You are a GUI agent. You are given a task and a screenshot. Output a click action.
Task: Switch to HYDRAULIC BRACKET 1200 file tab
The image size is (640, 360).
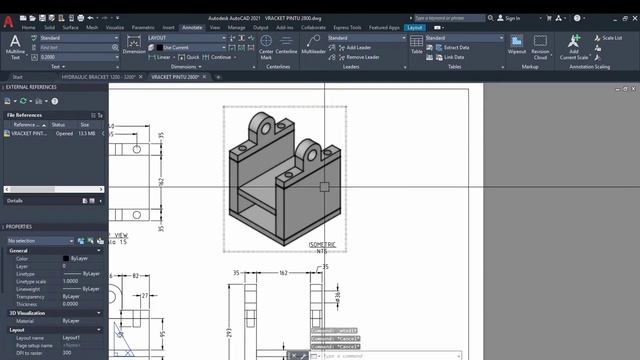pyautogui.click(x=98, y=77)
